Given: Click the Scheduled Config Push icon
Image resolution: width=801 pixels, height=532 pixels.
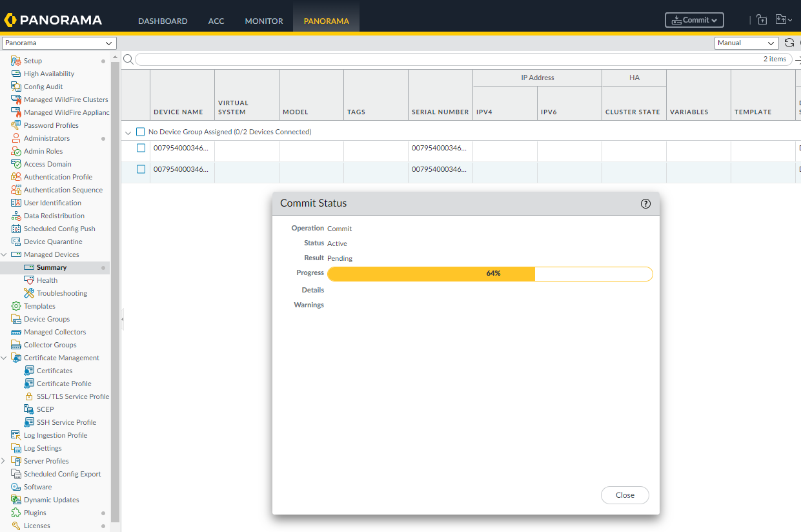Looking at the screenshot, I should (x=16, y=229).
